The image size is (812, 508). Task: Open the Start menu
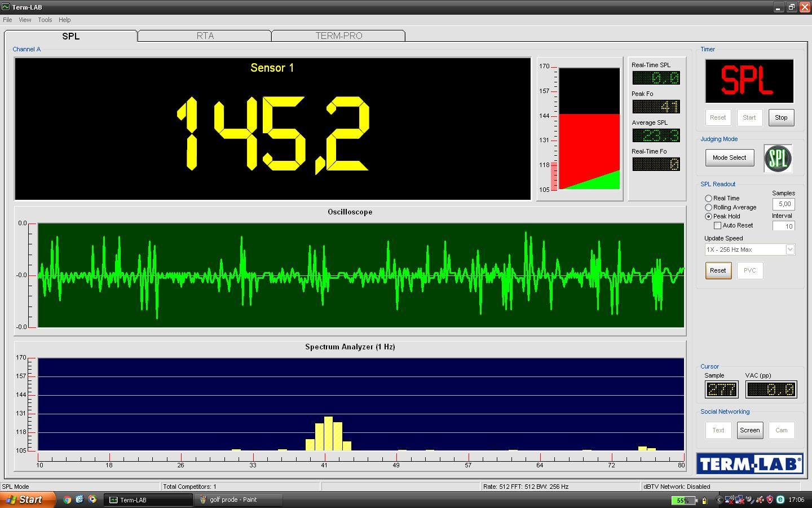click(28, 500)
